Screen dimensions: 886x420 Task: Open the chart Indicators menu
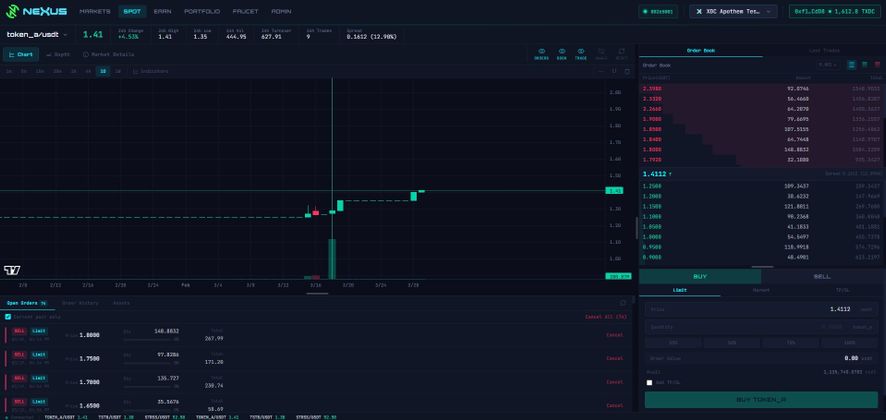(151, 71)
